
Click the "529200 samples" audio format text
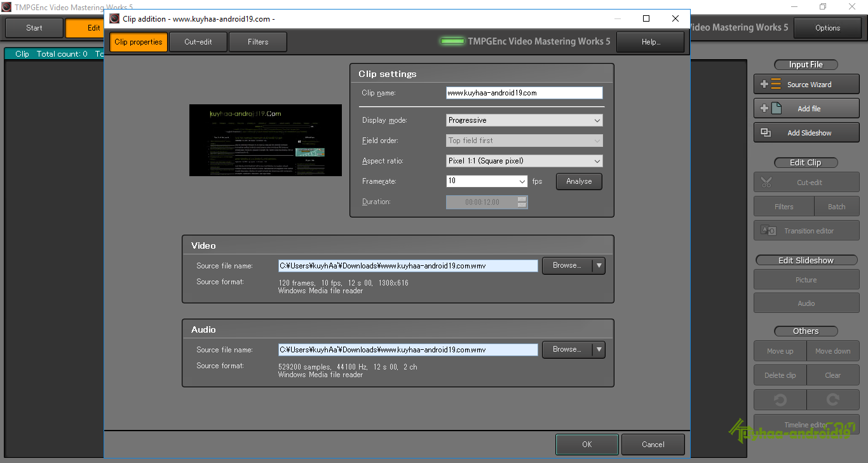pyautogui.click(x=304, y=367)
